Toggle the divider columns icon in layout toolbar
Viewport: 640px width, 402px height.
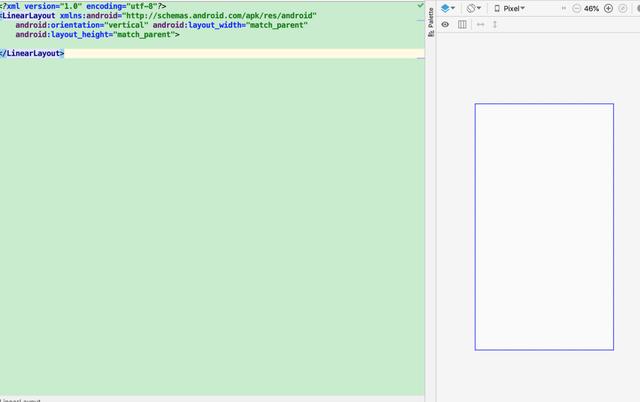[x=462, y=24]
